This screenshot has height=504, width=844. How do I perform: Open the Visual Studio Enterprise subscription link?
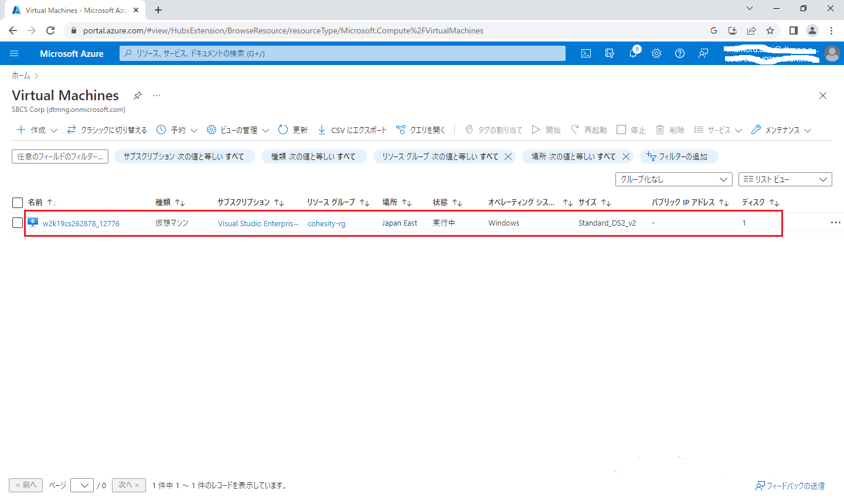[258, 223]
